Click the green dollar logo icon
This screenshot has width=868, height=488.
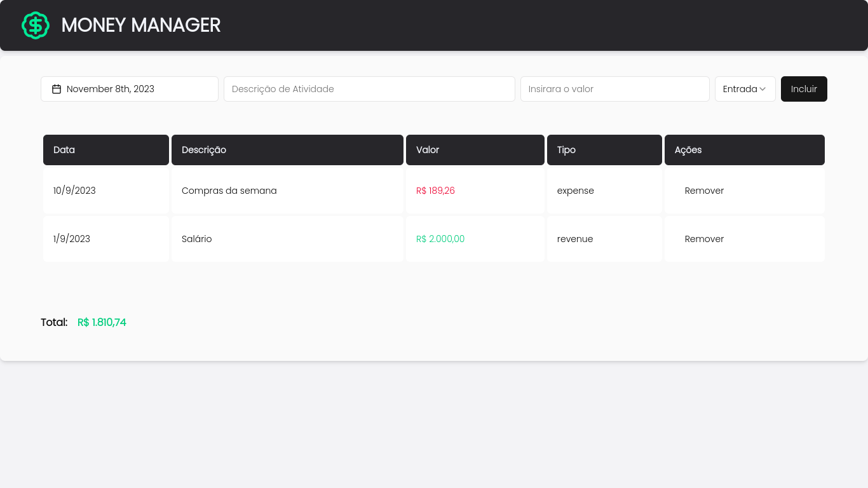[36, 25]
